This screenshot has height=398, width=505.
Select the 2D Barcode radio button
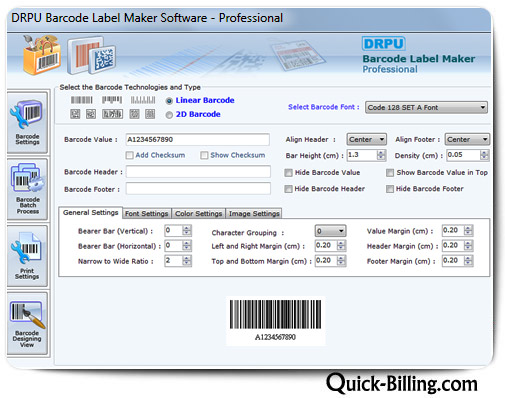tap(169, 115)
